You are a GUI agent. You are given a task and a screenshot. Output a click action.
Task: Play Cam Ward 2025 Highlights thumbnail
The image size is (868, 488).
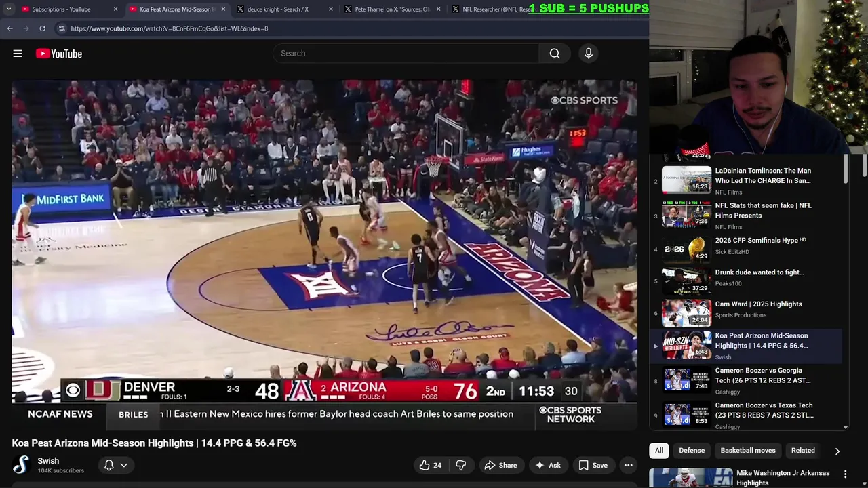pyautogui.click(x=686, y=312)
